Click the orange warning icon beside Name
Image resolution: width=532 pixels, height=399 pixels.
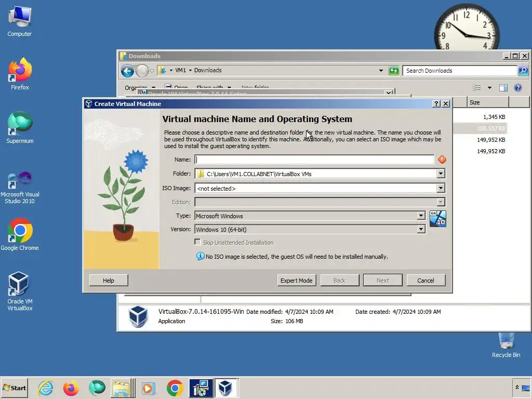442,159
